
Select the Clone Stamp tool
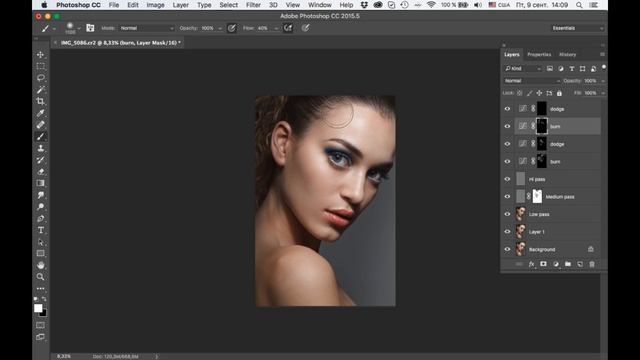(x=40, y=148)
